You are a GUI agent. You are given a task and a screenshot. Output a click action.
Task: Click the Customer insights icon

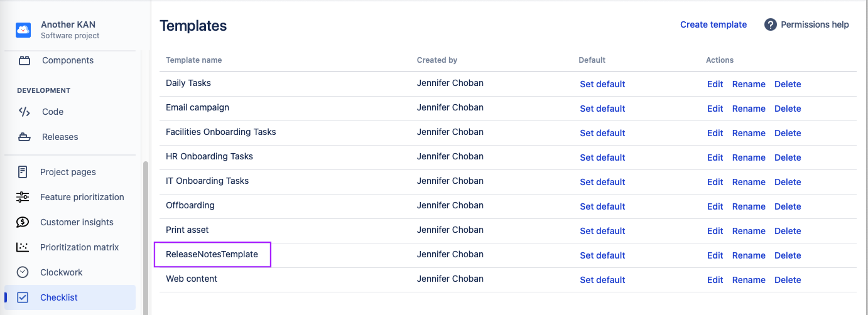pos(23,222)
